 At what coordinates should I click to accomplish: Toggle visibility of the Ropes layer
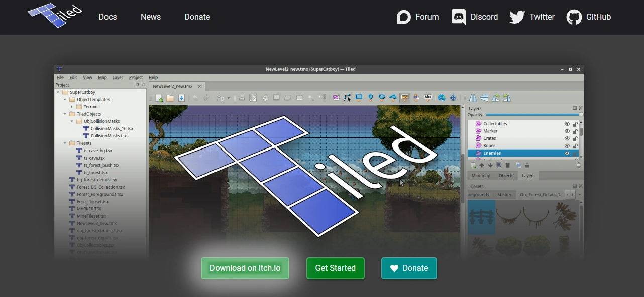click(x=567, y=146)
